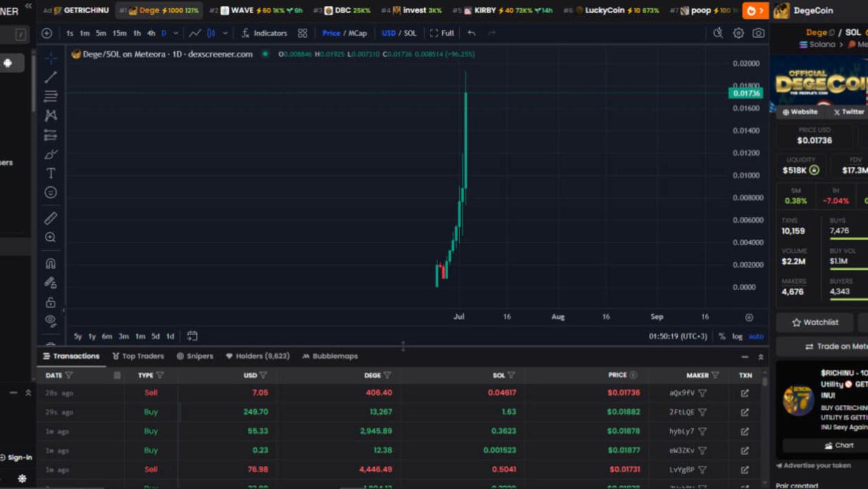Collapse the transactions panel with double chevron

tap(761, 357)
